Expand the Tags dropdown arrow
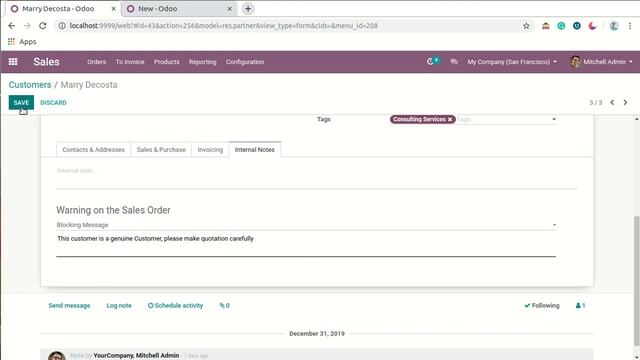This screenshot has width=640, height=360. tap(554, 119)
